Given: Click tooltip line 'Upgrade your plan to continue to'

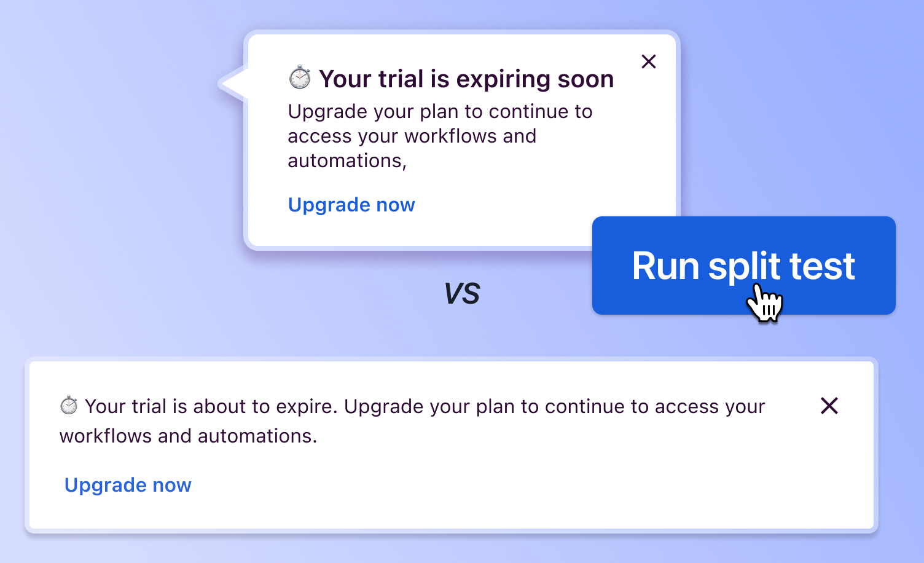Looking at the screenshot, I should point(440,112).
